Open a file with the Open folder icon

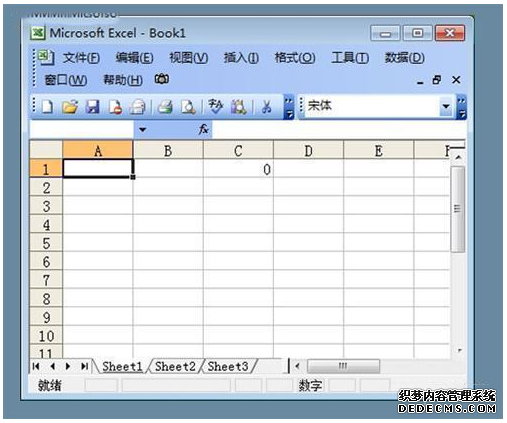[70, 107]
